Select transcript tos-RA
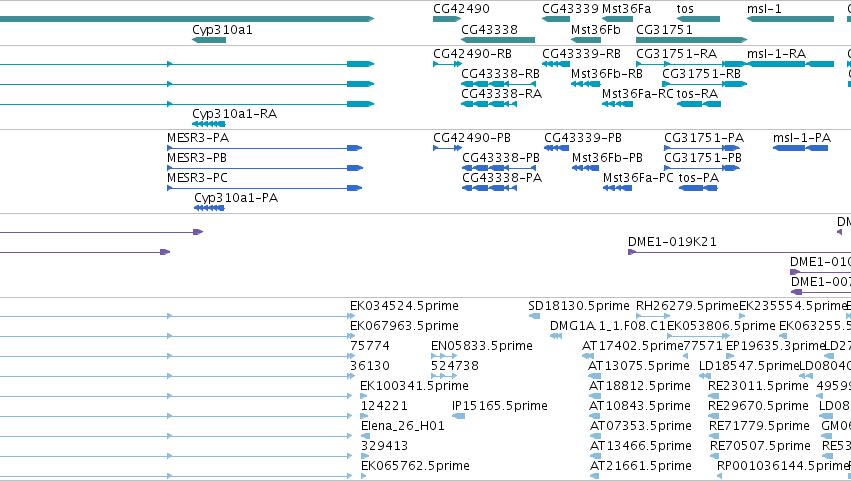Screen dimensions: 851x481 tap(697, 94)
